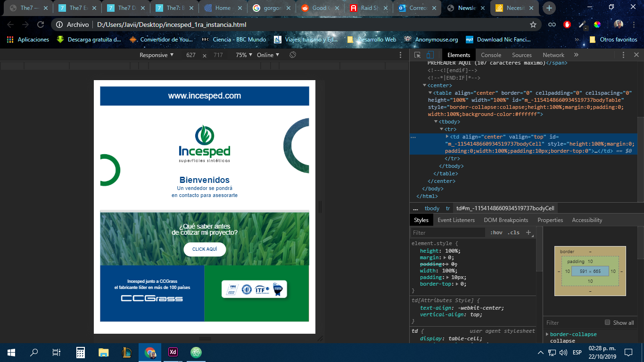Viewport: 644px width, 362px height.
Task: Open Windows Start menu
Action: (11, 352)
